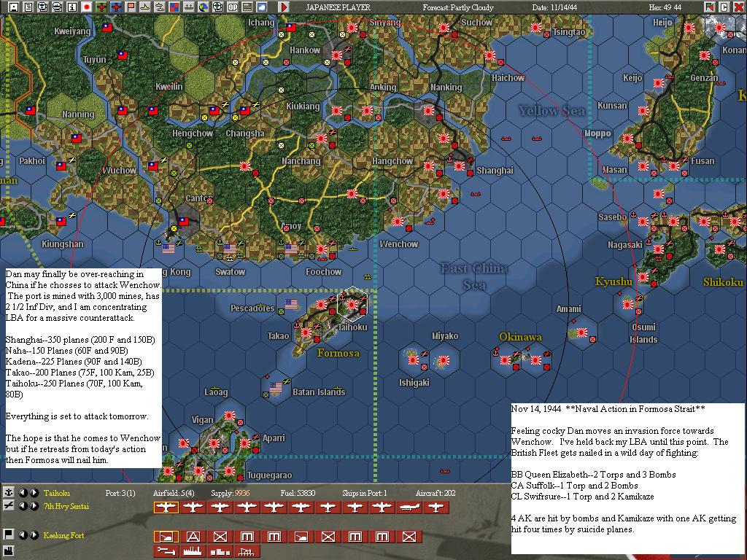747x560 pixels.
Task: Click the double yellow ships toolbar icon
Action: pos(160,7)
